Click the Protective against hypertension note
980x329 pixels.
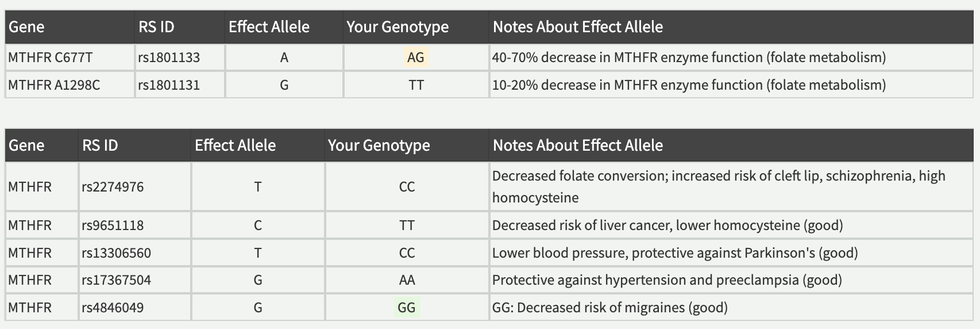(x=667, y=280)
